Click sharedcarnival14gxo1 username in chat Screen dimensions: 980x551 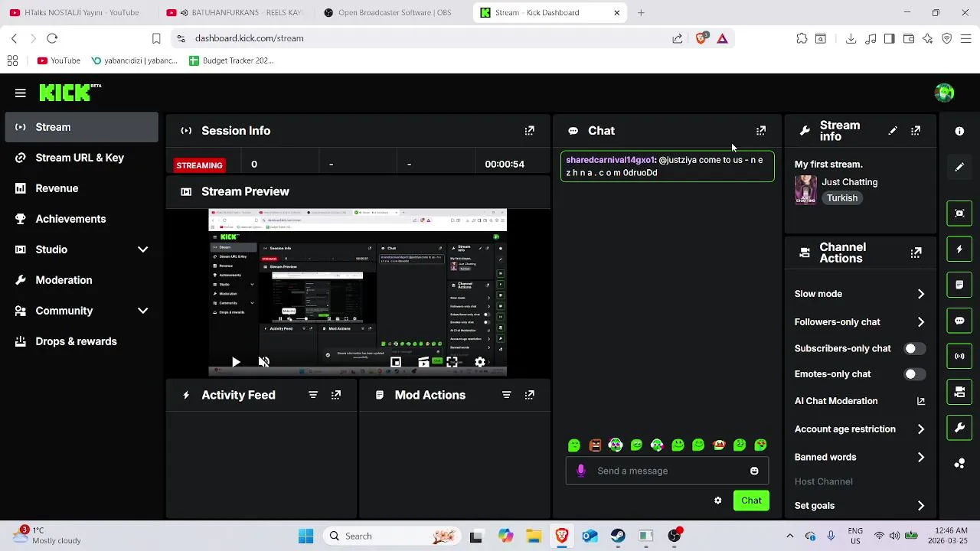(610, 160)
